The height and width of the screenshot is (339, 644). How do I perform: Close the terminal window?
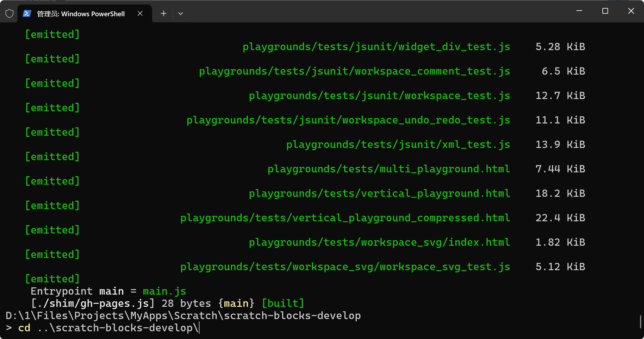click(x=631, y=11)
